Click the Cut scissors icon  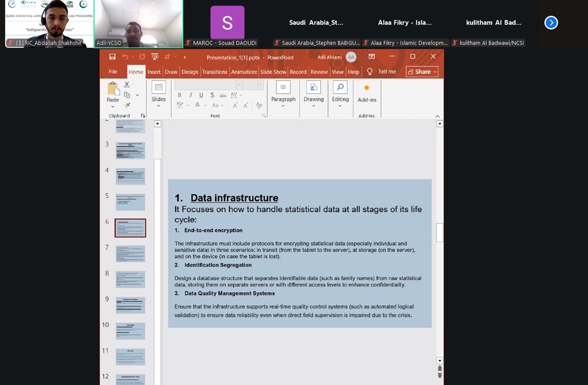click(126, 85)
